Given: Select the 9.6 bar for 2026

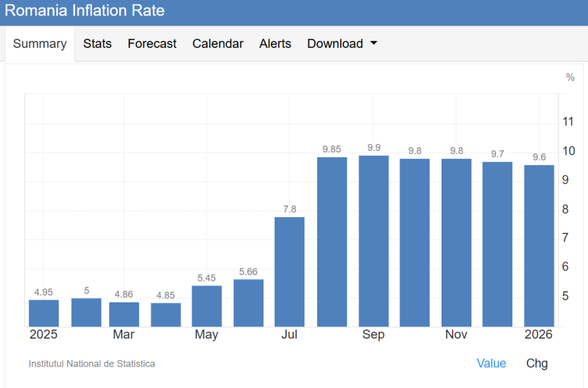Looking at the screenshot, I should 539,246.
